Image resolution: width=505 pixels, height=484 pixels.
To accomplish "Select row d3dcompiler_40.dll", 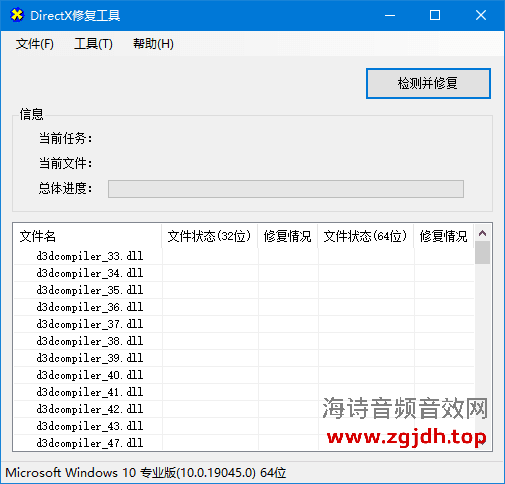I will pos(244,375).
